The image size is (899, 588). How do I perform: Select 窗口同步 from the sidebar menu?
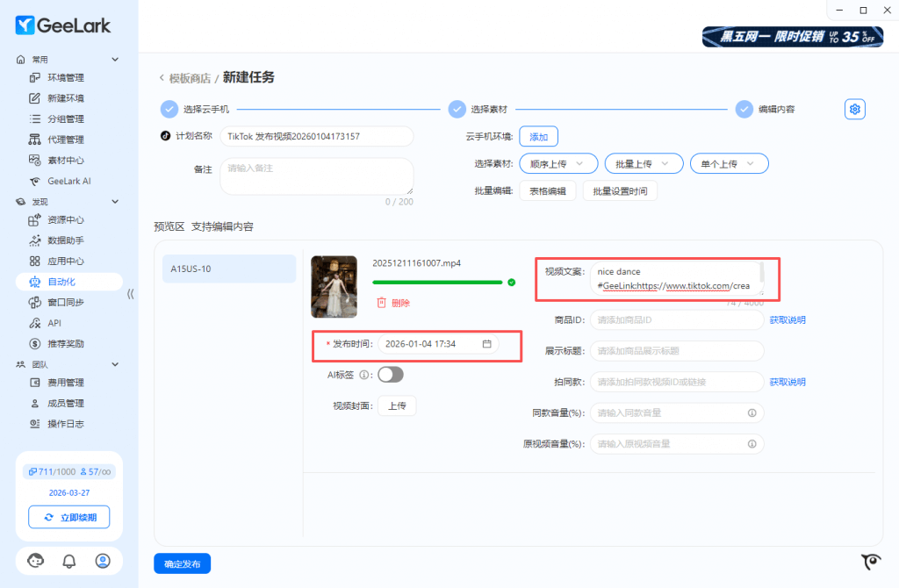(66, 303)
